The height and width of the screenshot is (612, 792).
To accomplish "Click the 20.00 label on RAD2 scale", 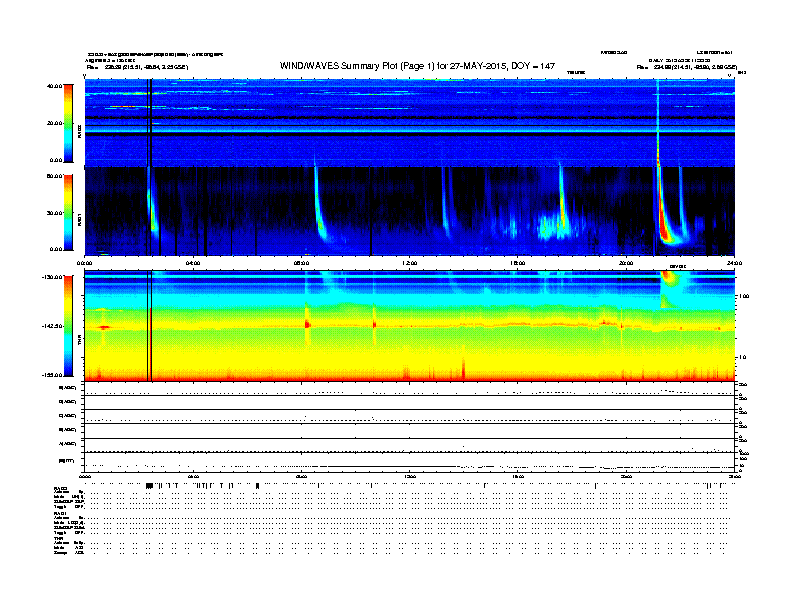I will tap(54, 123).
